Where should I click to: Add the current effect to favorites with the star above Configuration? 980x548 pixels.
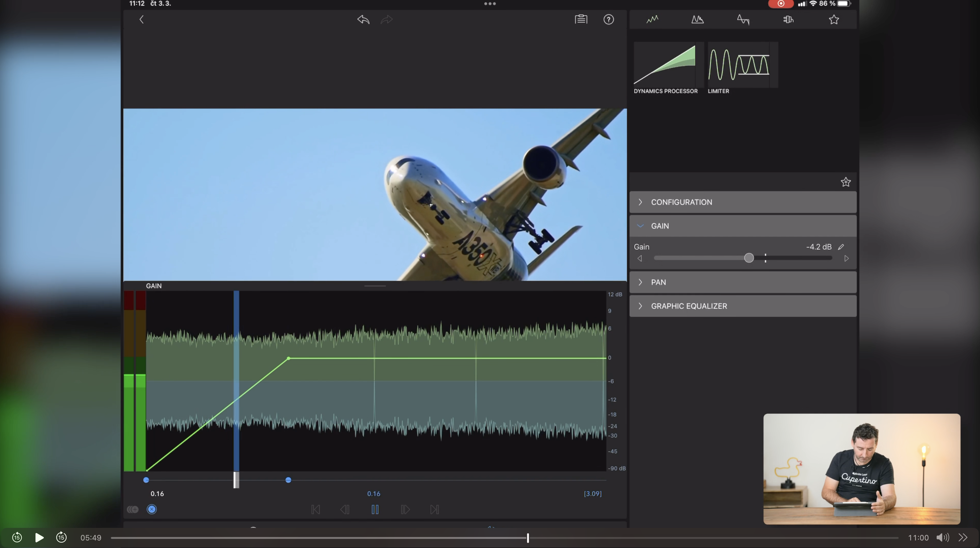(x=845, y=182)
